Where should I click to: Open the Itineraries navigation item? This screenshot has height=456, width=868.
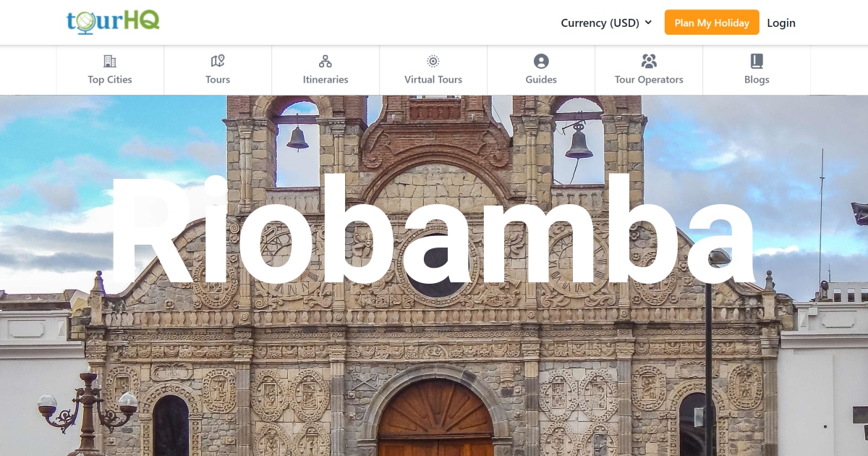click(x=325, y=80)
